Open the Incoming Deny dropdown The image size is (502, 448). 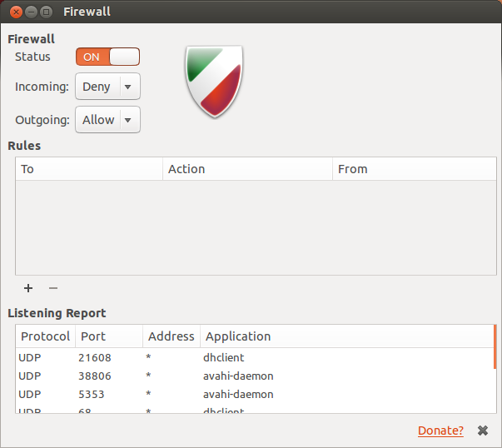point(107,87)
